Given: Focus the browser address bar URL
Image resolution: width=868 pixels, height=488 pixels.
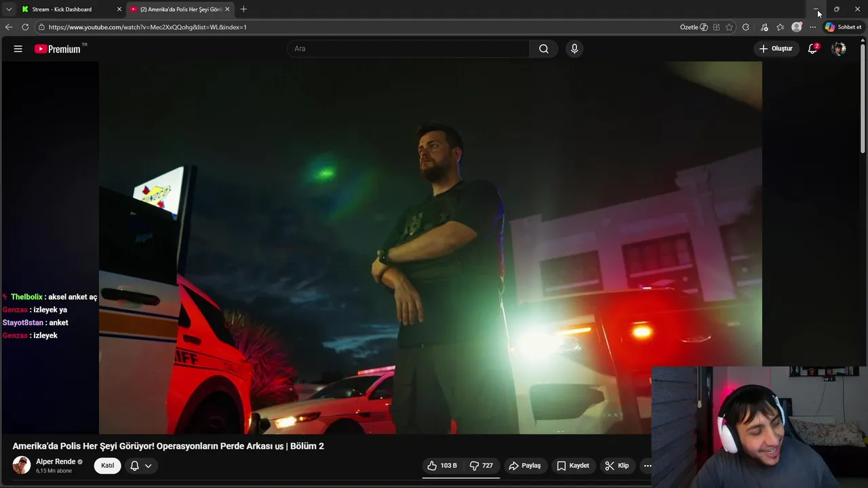Looking at the screenshot, I should (148, 27).
